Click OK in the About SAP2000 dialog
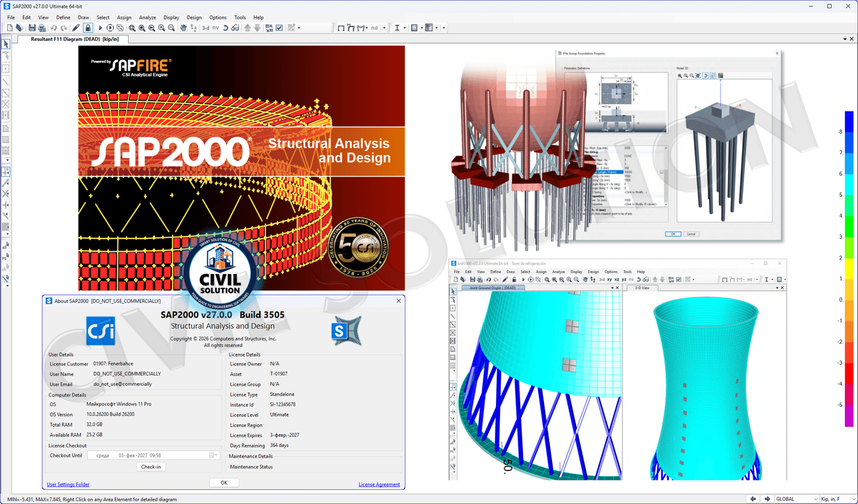 (x=224, y=483)
